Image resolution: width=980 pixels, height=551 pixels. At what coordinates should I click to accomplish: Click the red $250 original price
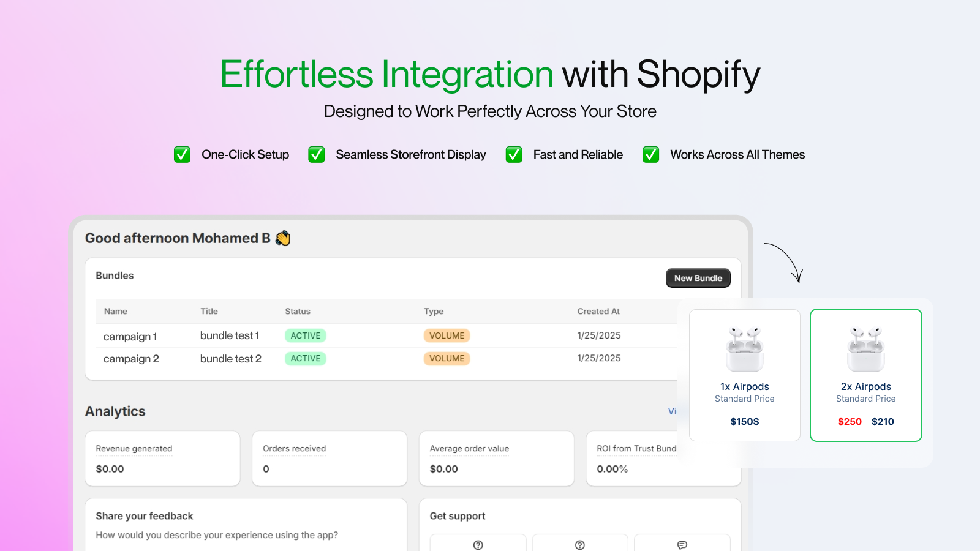pos(850,421)
